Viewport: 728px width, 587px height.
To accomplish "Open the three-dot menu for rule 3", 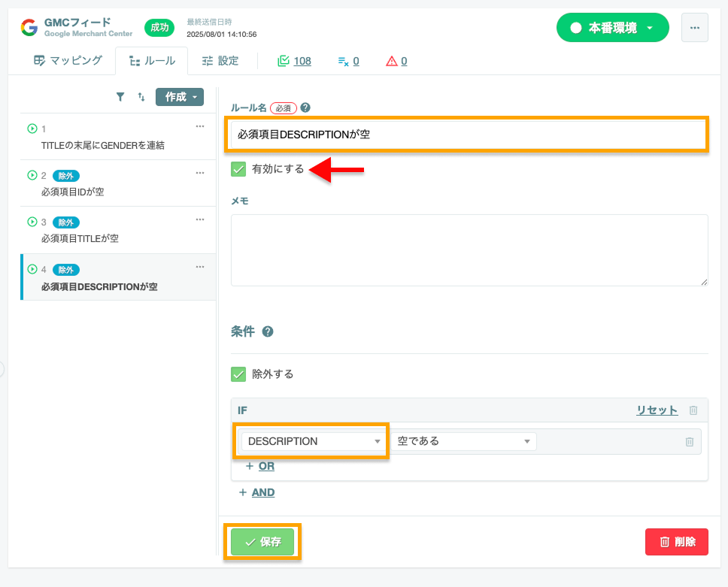I will [200, 219].
